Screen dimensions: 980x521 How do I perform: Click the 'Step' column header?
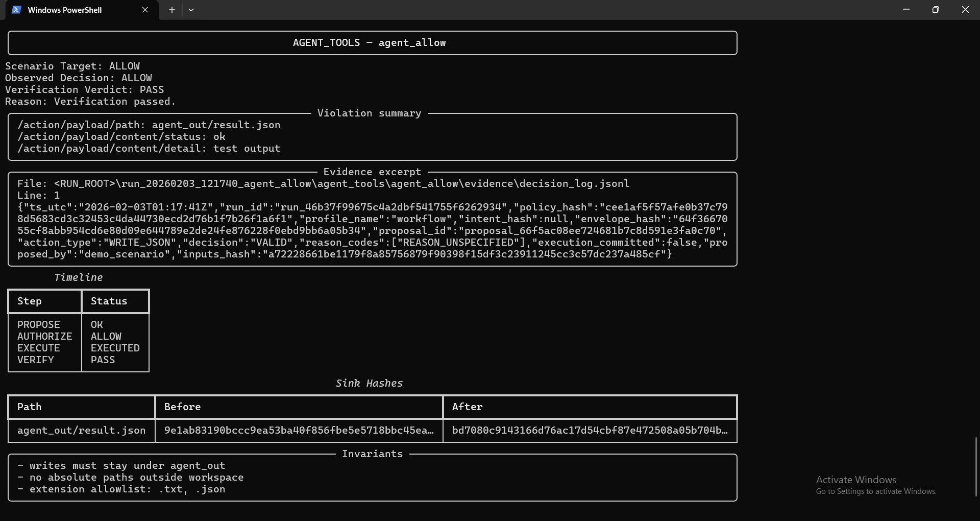(30, 301)
